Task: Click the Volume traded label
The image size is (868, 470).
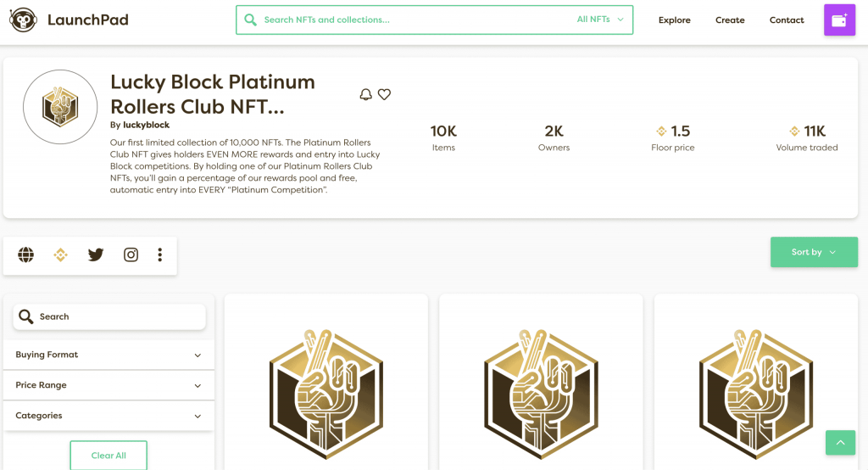Action: click(807, 148)
